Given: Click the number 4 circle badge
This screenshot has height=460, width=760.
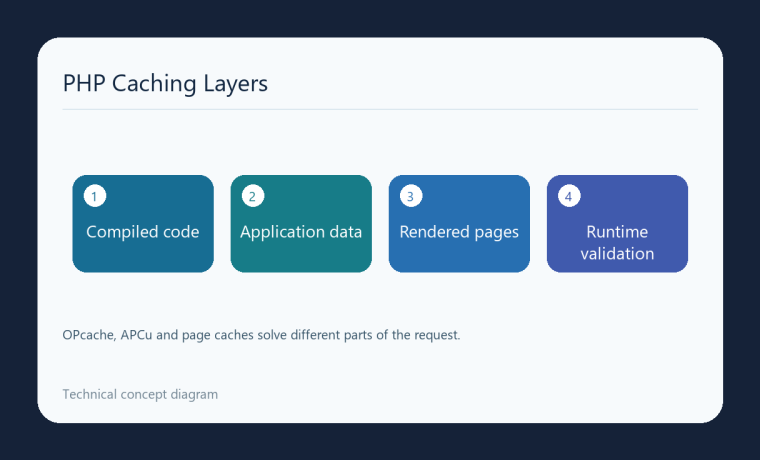Looking at the screenshot, I should tap(569, 196).
